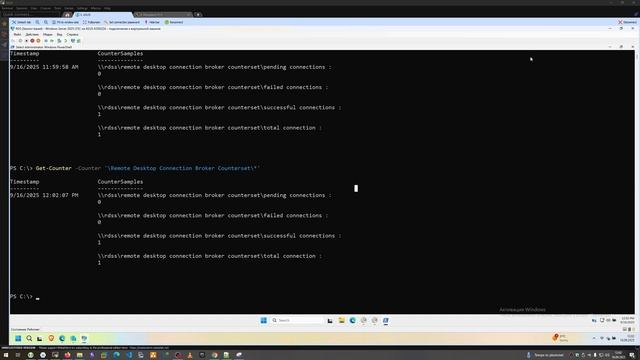Switch the remote session to Fullscreen
The image size is (640, 360).
point(91,22)
